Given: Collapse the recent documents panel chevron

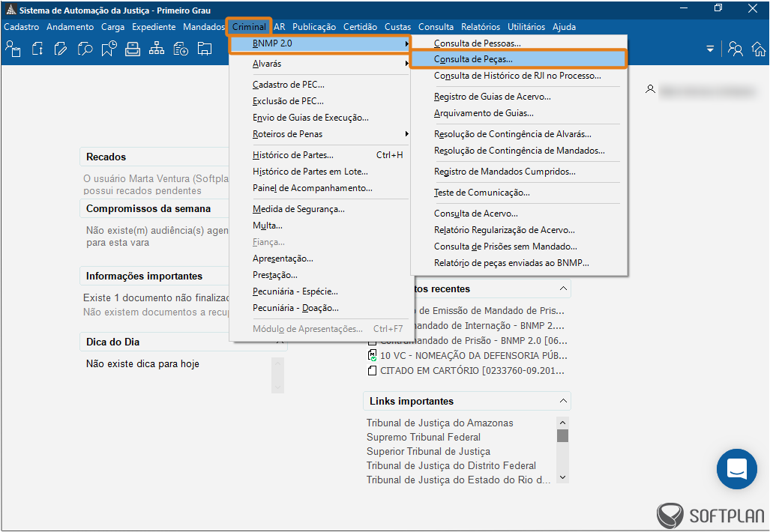Looking at the screenshot, I should tap(563, 288).
